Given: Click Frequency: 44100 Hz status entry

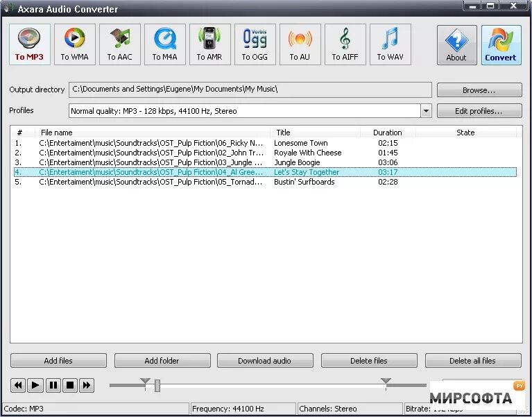Looking at the screenshot, I should click(243, 409).
